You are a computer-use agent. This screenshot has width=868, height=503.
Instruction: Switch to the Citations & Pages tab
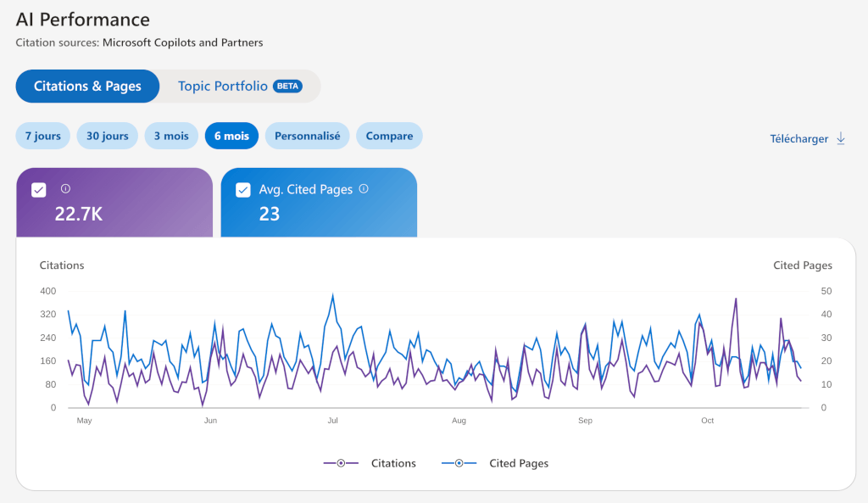pyautogui.click(x=87, y=86)
